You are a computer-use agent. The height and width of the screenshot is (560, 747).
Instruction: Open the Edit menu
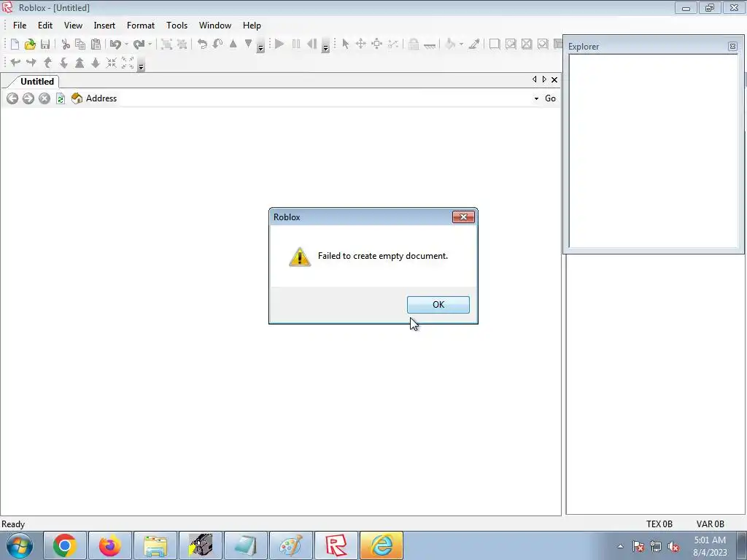tap(45, 26)
